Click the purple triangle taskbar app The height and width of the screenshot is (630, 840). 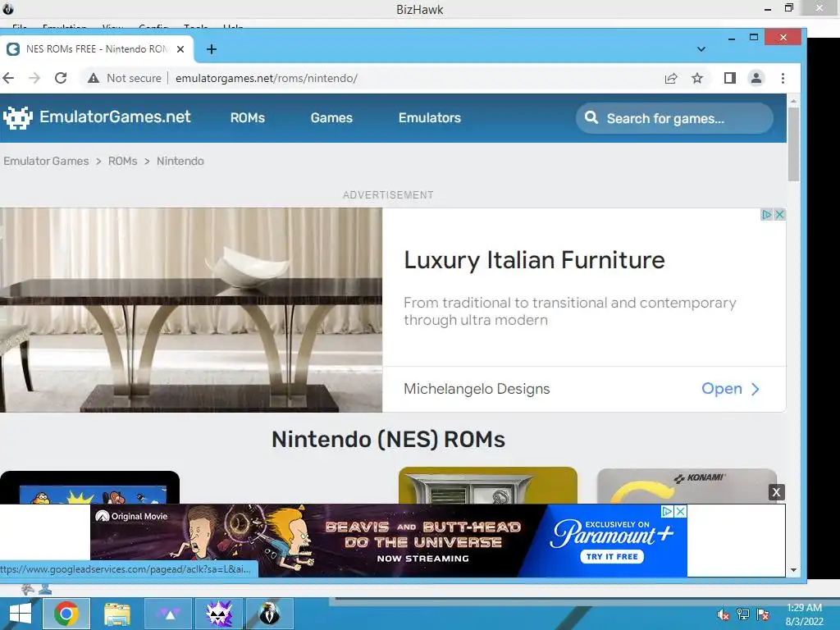click(x=168, y=614)
